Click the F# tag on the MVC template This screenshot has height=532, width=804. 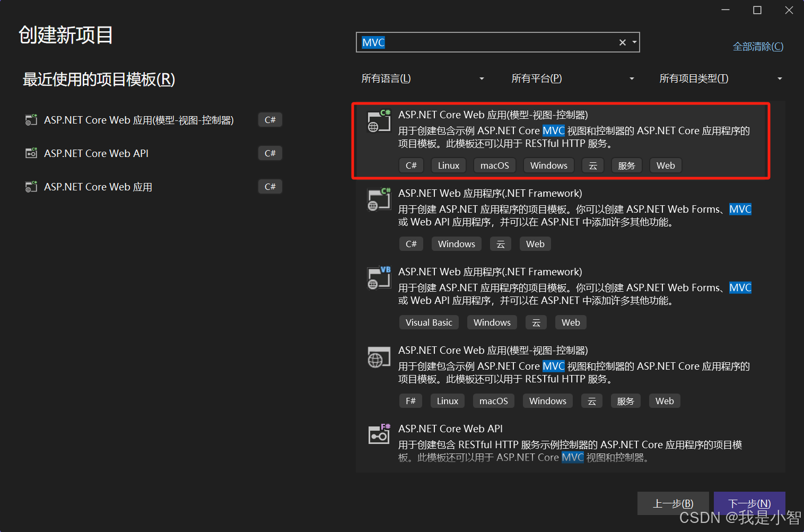[410, 401]
